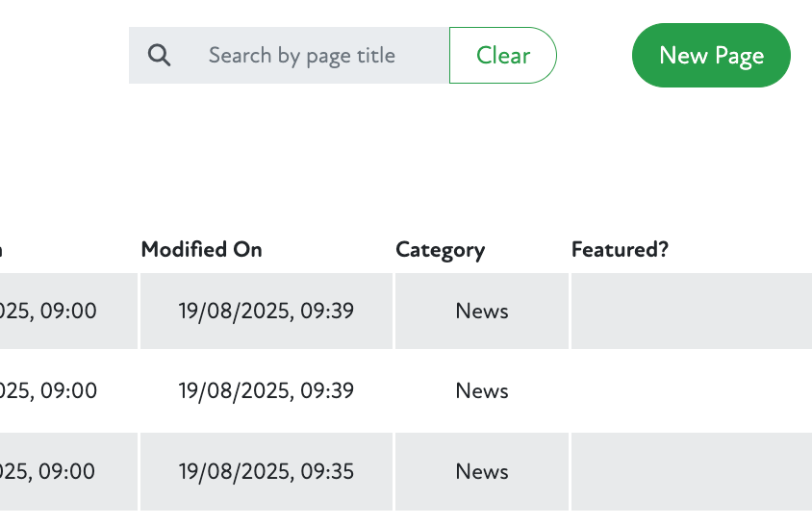Click first row's partial 09:00 date cell

pyautogui.click(x=48, y=311)
